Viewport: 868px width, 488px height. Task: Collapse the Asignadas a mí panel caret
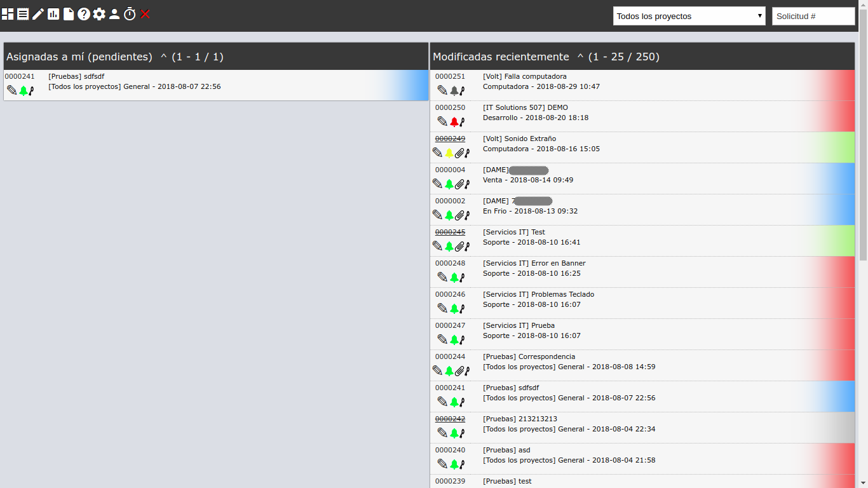pos(163,57)
